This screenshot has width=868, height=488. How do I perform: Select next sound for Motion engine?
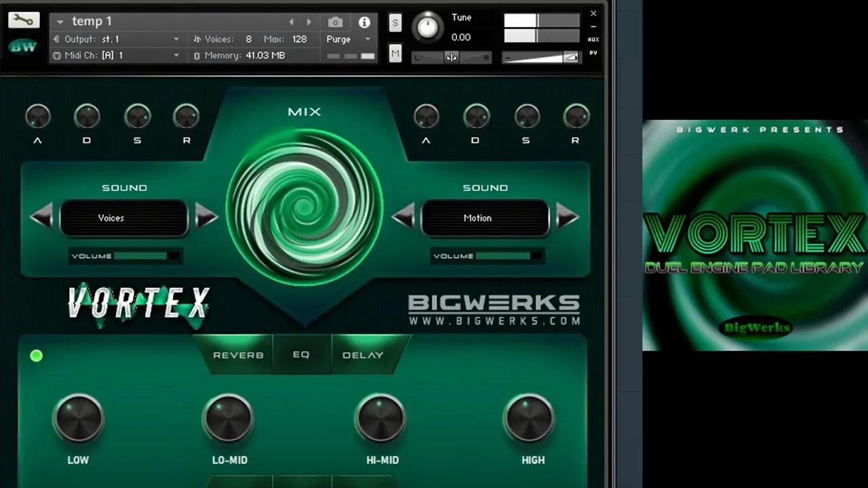point(568,217)
